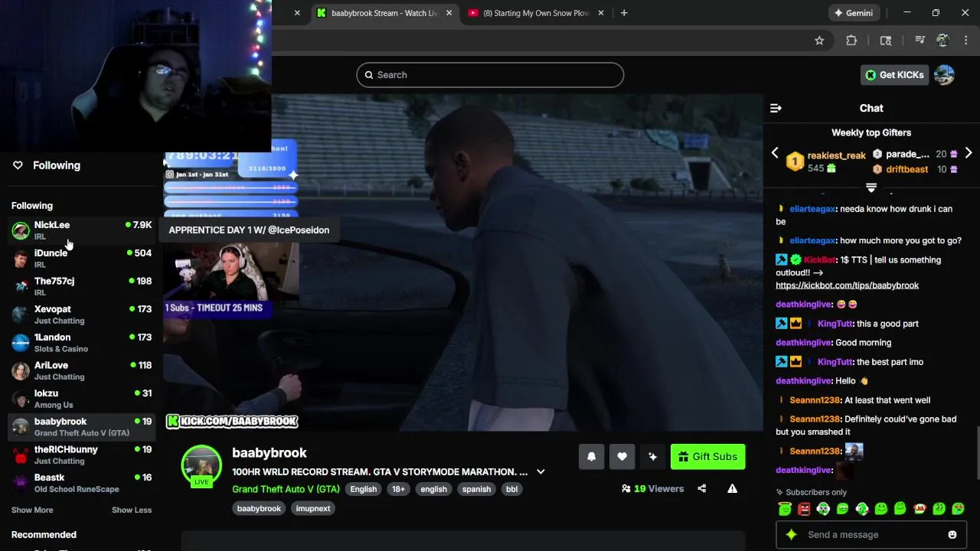Share the stream with the share icon
980x551 pixels.
[702, 488]
